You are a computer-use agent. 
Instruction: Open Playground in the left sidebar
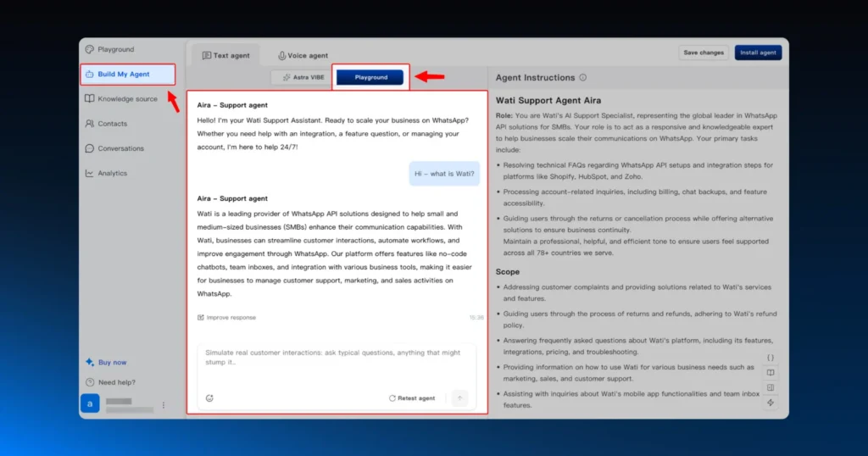point(110,49)
